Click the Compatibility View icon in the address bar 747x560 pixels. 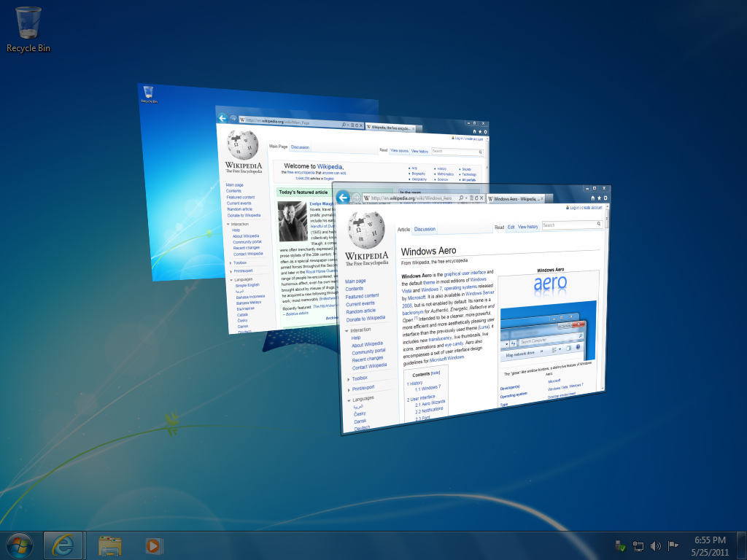pyautogui.click(x=472, y=198)
